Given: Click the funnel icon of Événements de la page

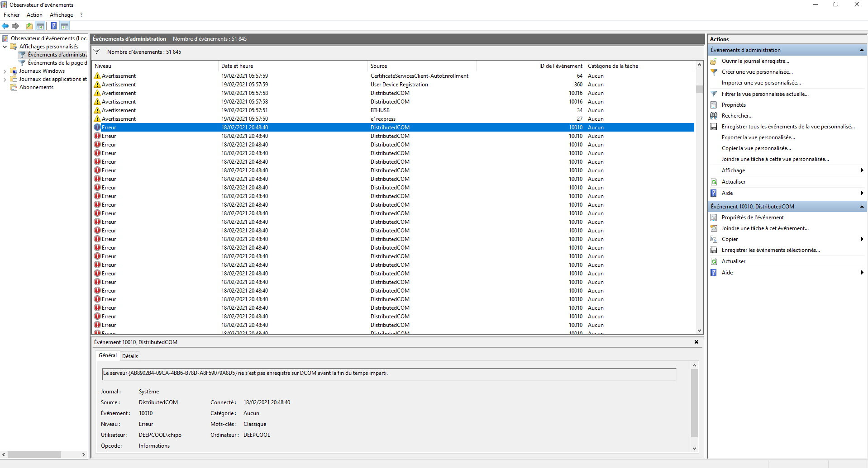Looking at the screenshot, I should click(22, 63).
